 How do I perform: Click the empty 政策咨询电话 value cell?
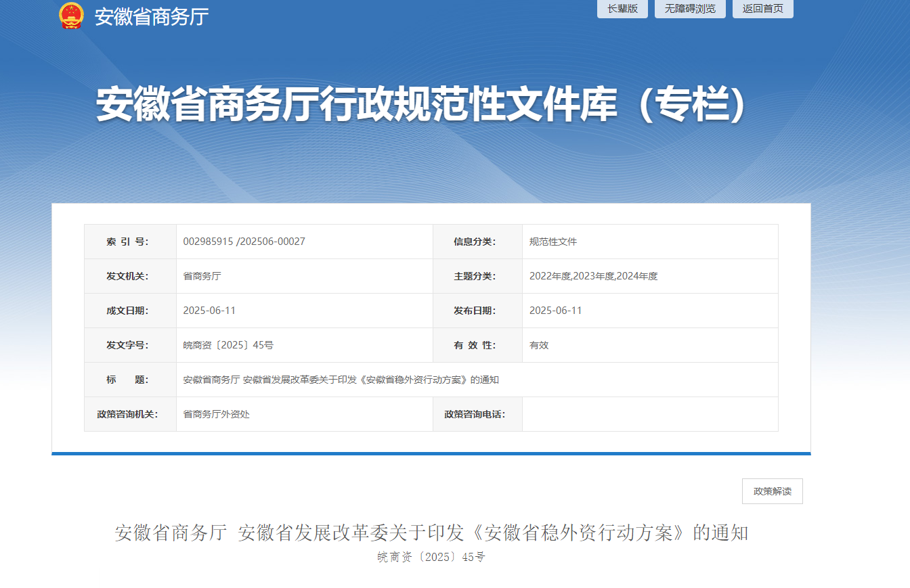point(649,414)
